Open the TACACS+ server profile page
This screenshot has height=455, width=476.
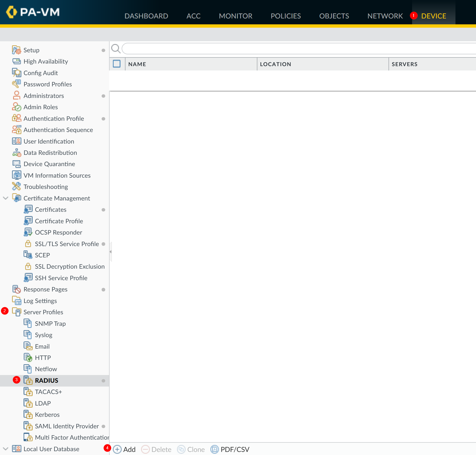click(x=48, y=392)
